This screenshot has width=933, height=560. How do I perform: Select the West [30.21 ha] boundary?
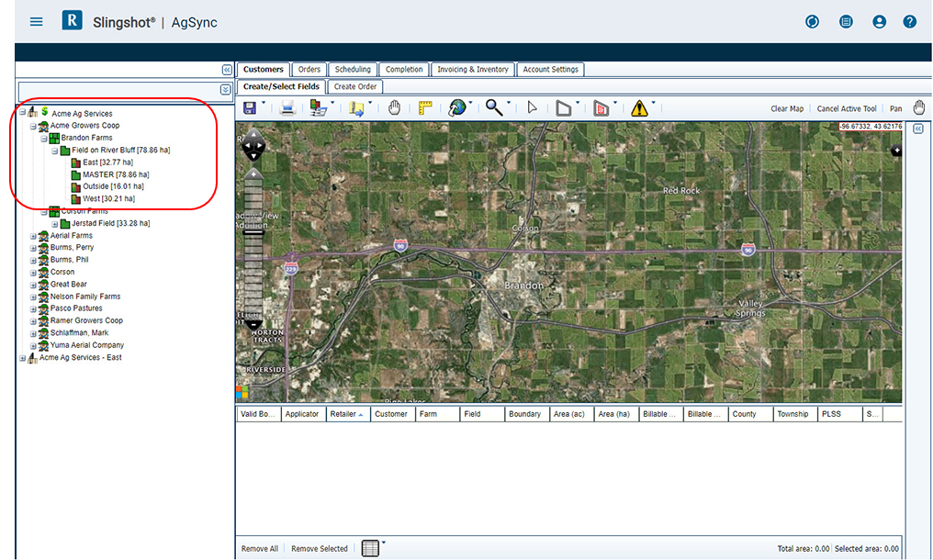[108, 199]
